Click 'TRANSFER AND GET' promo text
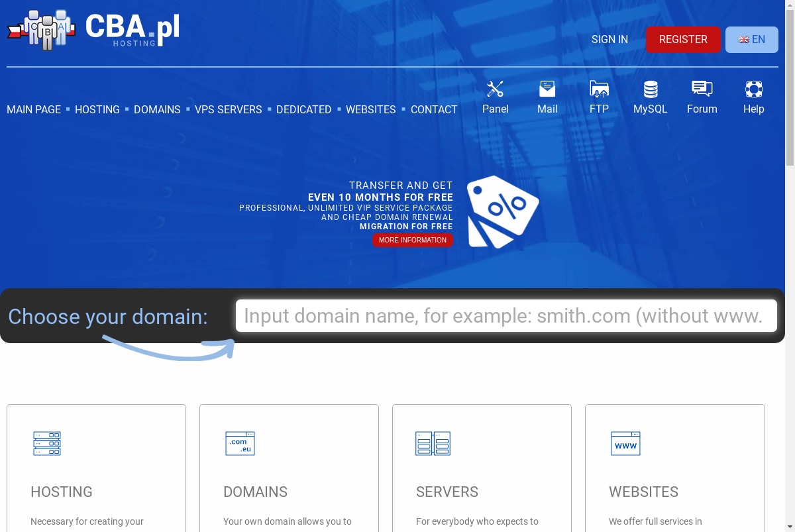The width and height of the screenshot is (795, 532). [401, 186]
